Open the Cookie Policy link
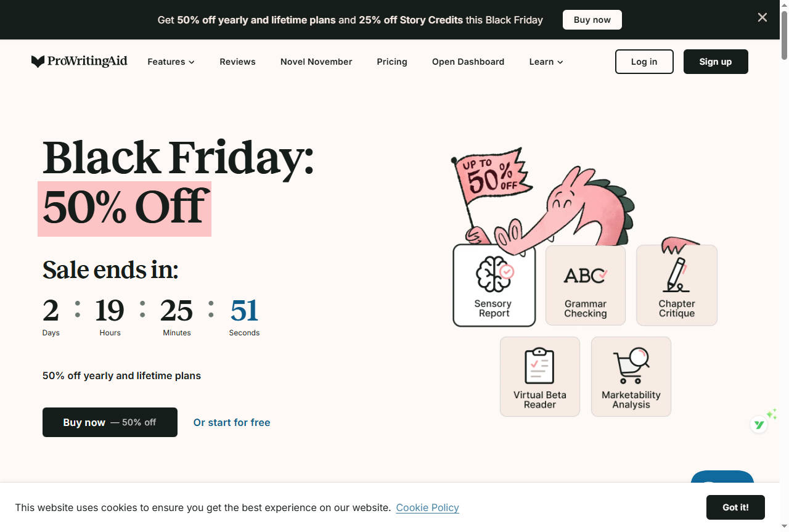Screen dimensions: 789x532 coord(427,507)
